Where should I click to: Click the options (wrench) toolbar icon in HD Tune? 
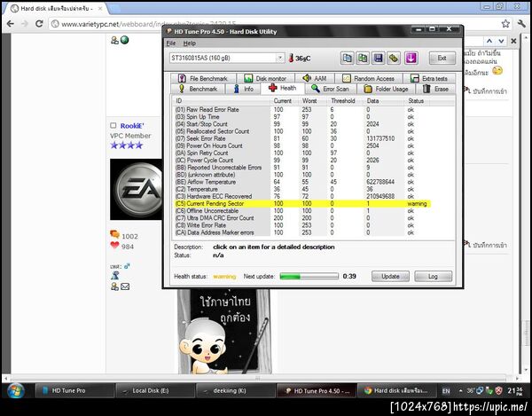[394, 58]
